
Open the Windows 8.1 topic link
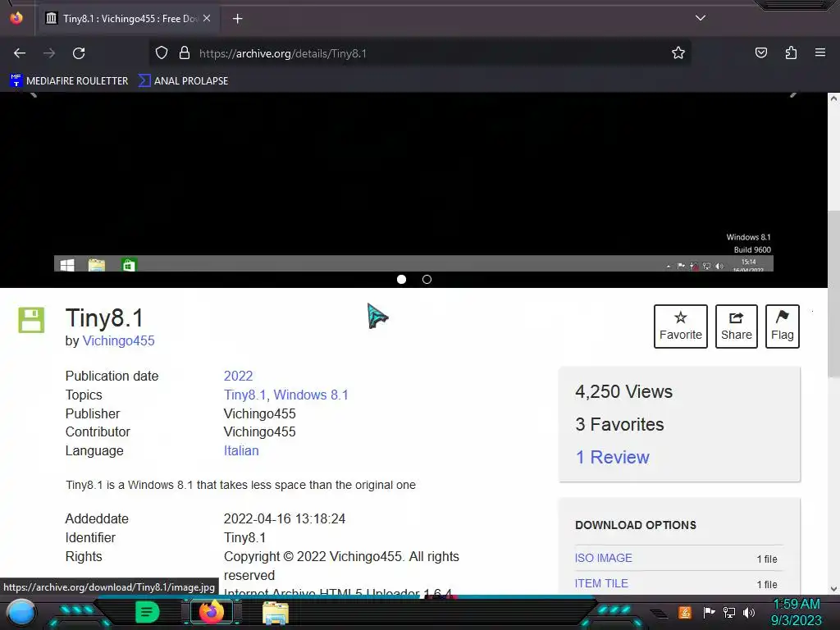311,395
